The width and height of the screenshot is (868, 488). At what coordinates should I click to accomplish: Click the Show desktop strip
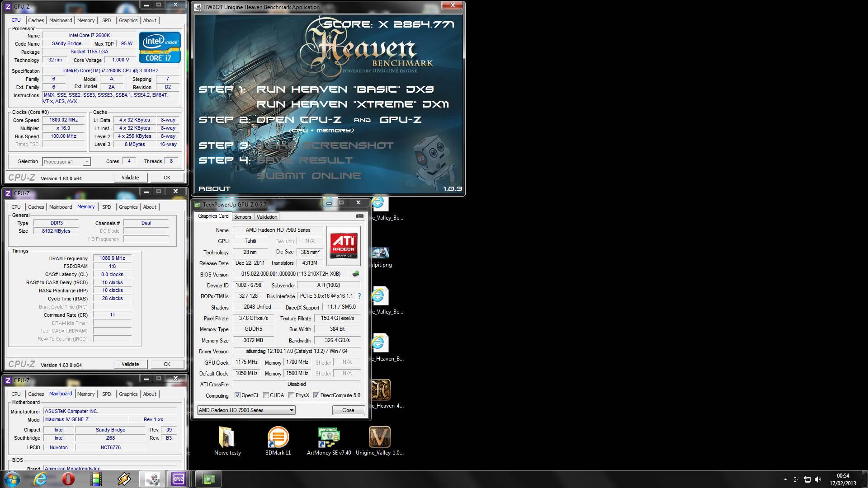click(x=864, y=479)
